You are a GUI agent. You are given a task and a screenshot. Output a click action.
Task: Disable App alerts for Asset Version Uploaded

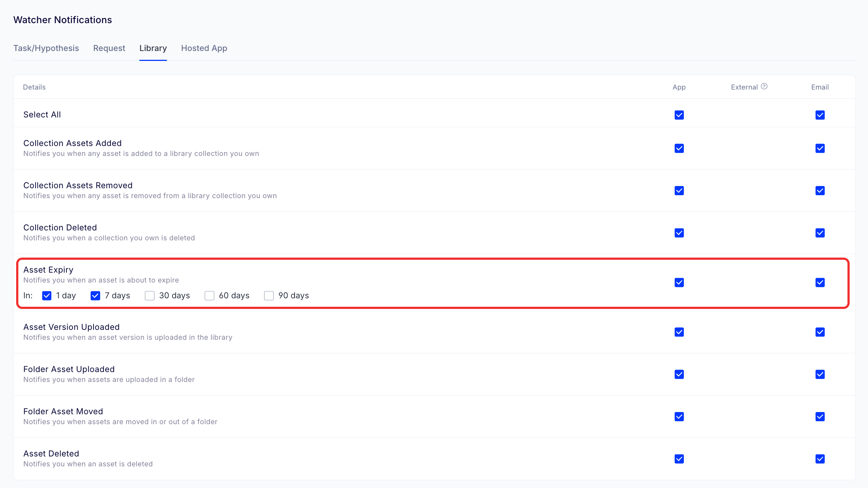pyautogui.click(x=679, y=332)
